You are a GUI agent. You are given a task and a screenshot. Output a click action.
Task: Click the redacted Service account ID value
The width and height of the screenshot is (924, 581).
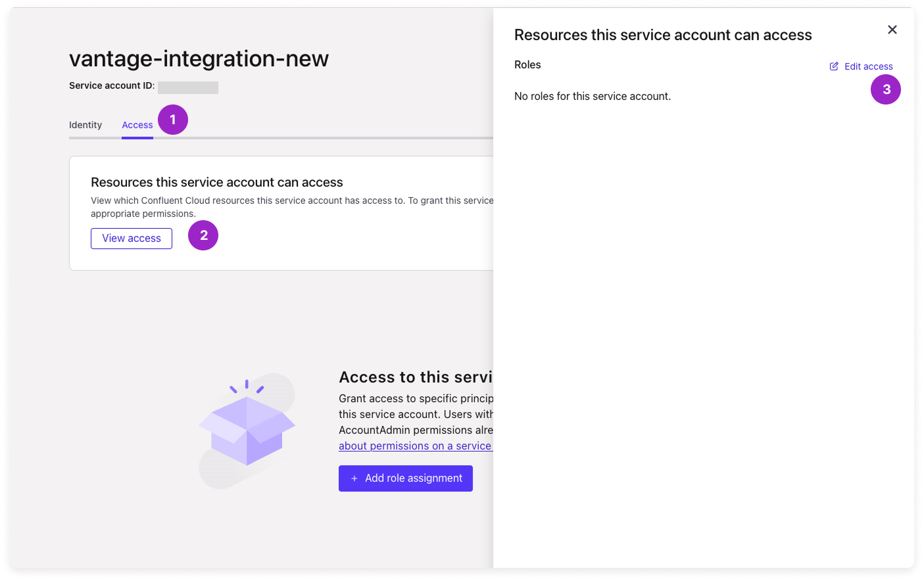188,87
